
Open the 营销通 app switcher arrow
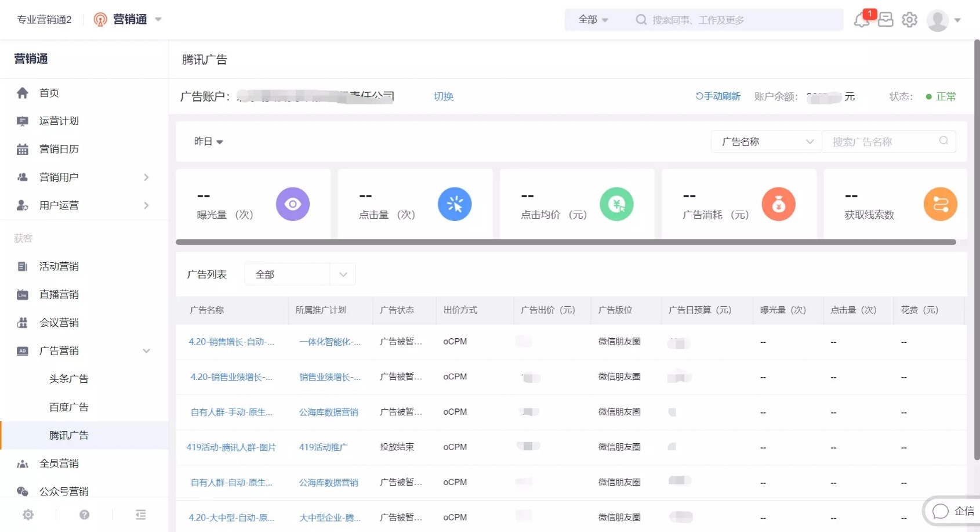(158, 20)
